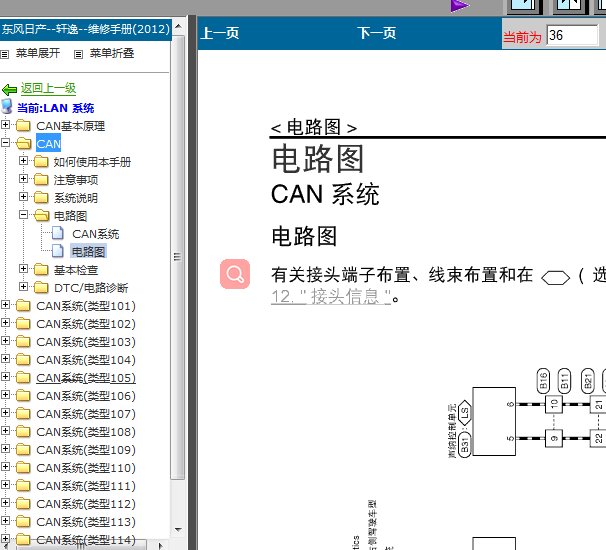Screen dimensions: 606x550
Task: Select 系统说明 in the tree
Action: (x=76, y=198)
